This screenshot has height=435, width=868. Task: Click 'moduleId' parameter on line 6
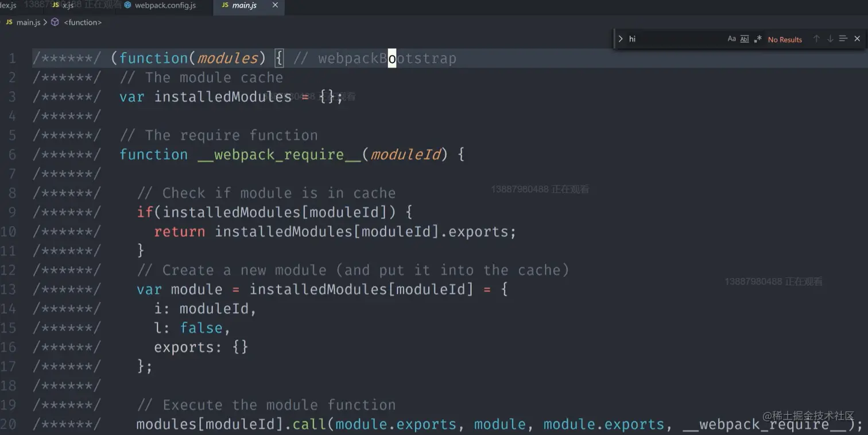[x=405, y=155]
